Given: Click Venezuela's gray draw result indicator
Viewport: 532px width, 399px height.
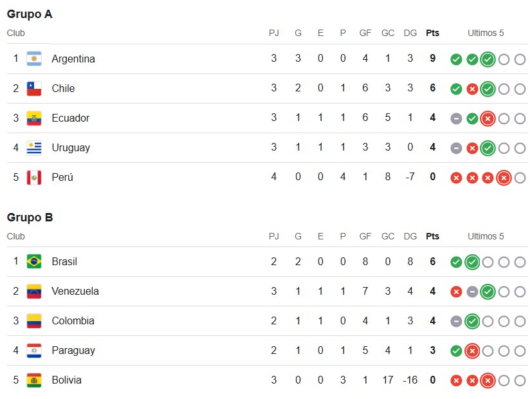Looking at the screenshot, I should (x=472, y=292).
